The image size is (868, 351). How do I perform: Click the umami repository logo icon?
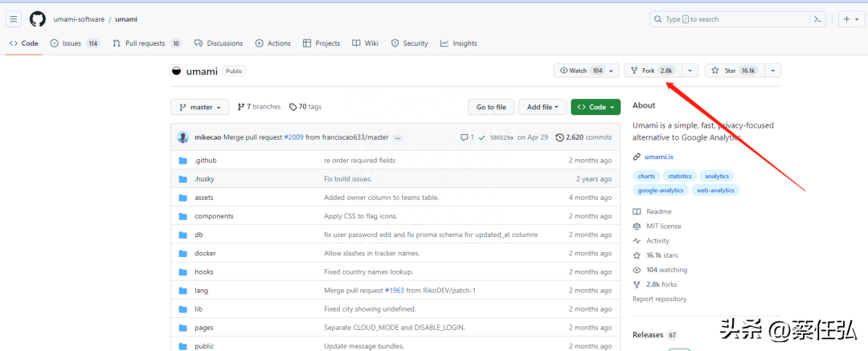(x=177, y=71)
